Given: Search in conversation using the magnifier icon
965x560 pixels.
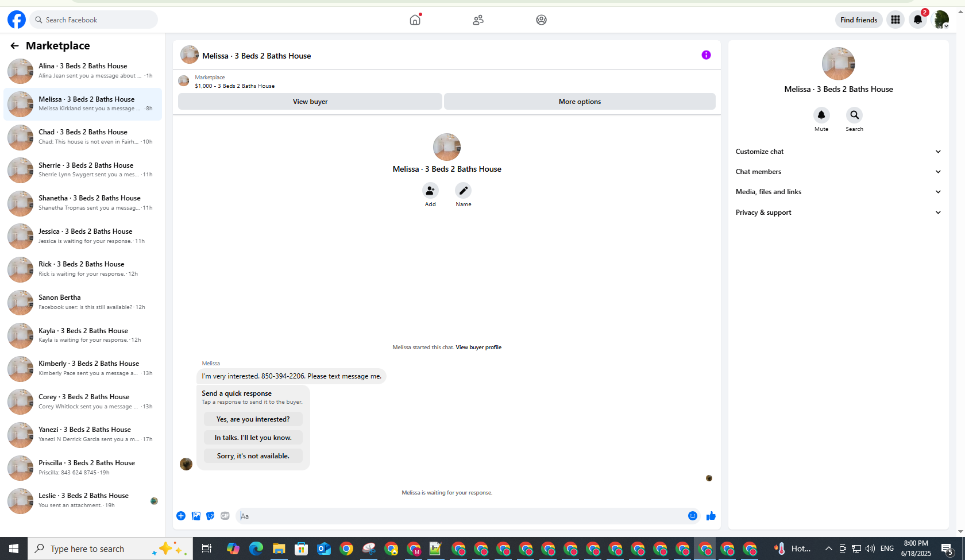Looking at the screenshot, I should tap(855, 115).
